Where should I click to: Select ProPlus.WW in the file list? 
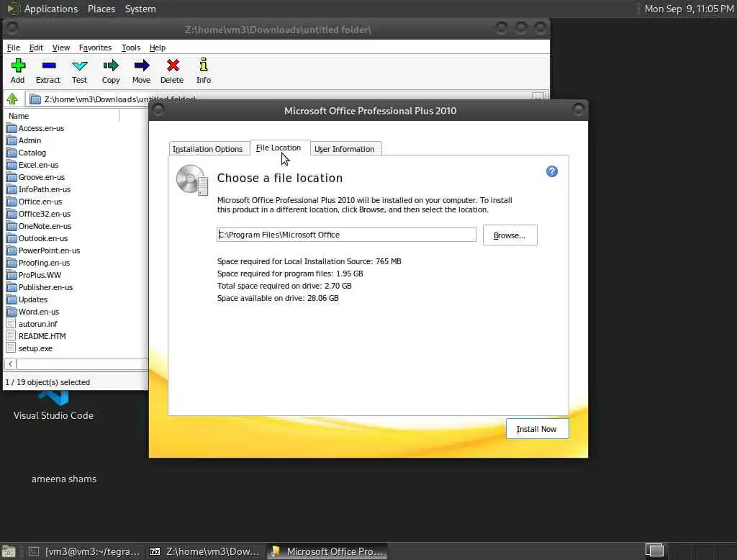(40, 274)
